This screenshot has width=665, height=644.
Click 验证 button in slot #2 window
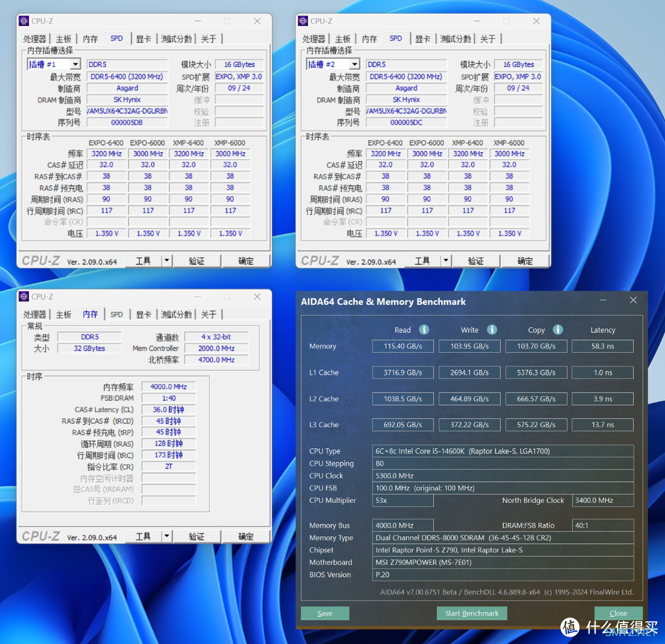click(476, 260)
